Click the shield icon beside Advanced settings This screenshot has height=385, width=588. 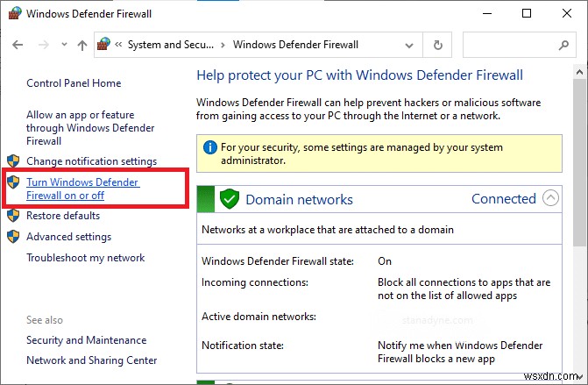pos(13,237)
